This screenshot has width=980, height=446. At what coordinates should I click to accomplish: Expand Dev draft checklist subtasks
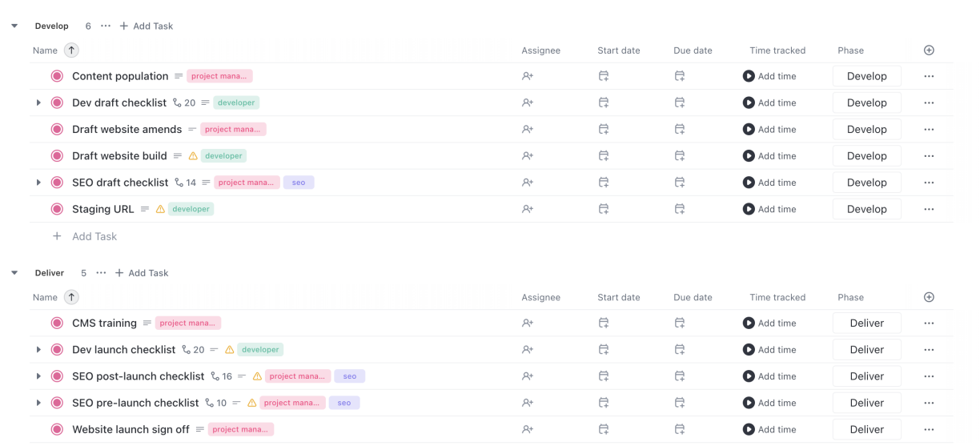point(38,102)
